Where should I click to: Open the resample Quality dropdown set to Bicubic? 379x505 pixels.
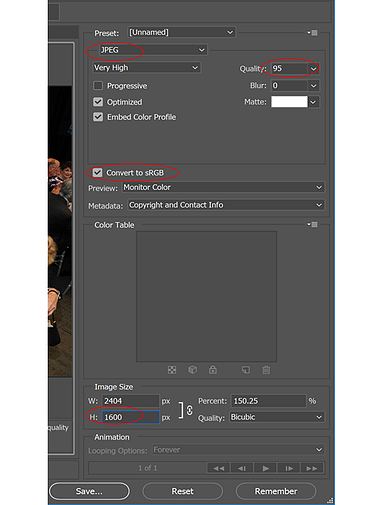[277, 417]
